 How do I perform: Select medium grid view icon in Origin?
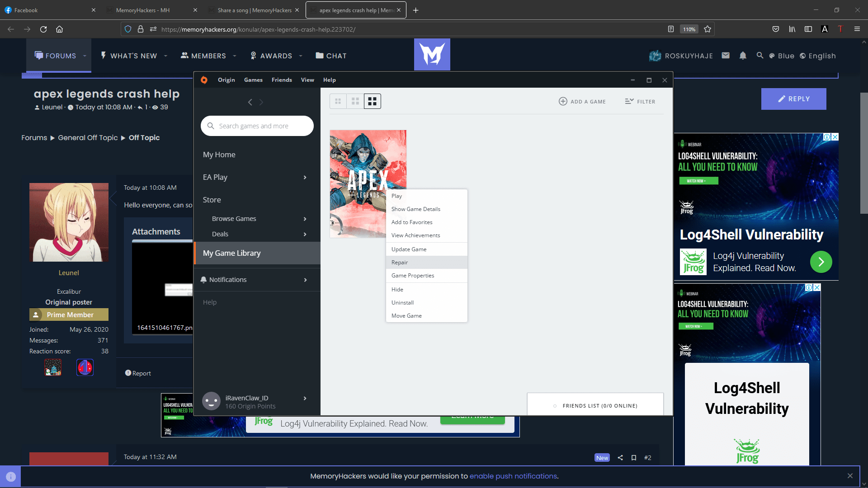[355, 101]
